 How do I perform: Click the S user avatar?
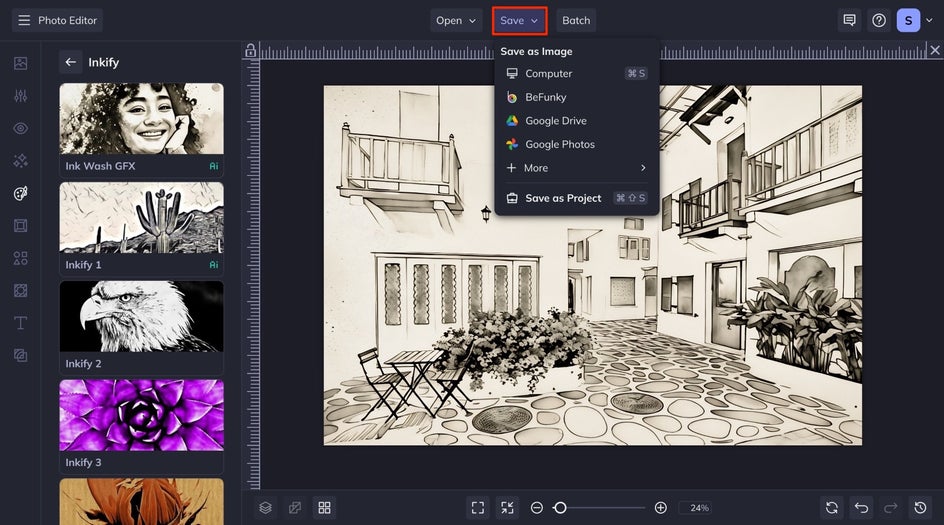[x=908, y=20]
